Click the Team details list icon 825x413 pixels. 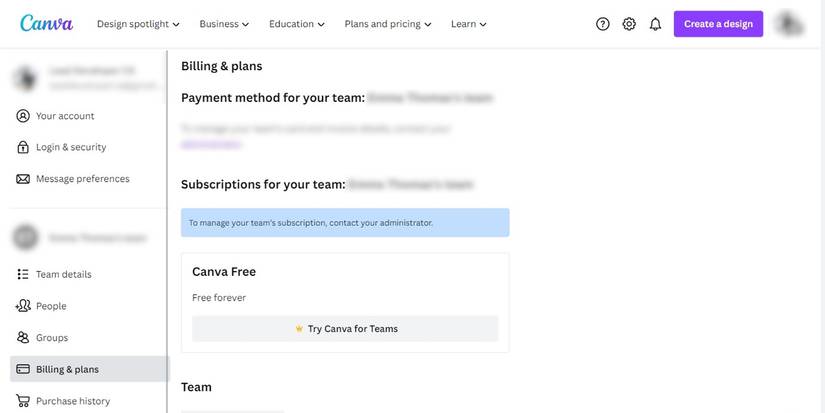(x=22, y=274)
